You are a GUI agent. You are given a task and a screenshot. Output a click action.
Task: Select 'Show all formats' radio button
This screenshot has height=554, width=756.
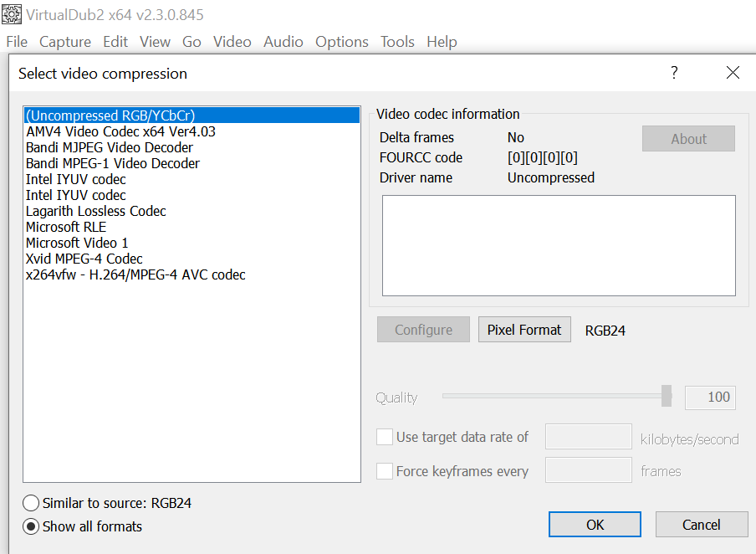click(x=31, y=526)
